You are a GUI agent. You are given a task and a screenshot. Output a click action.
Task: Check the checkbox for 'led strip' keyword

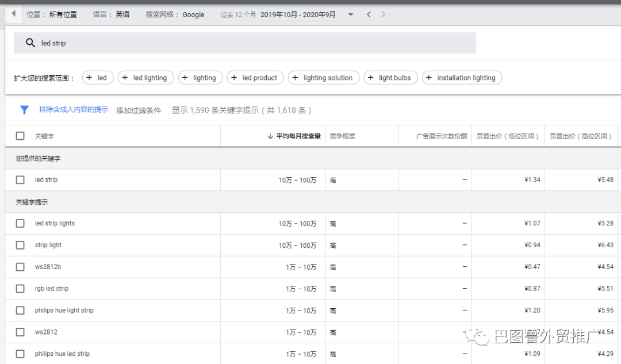click(x=20, y=179)
